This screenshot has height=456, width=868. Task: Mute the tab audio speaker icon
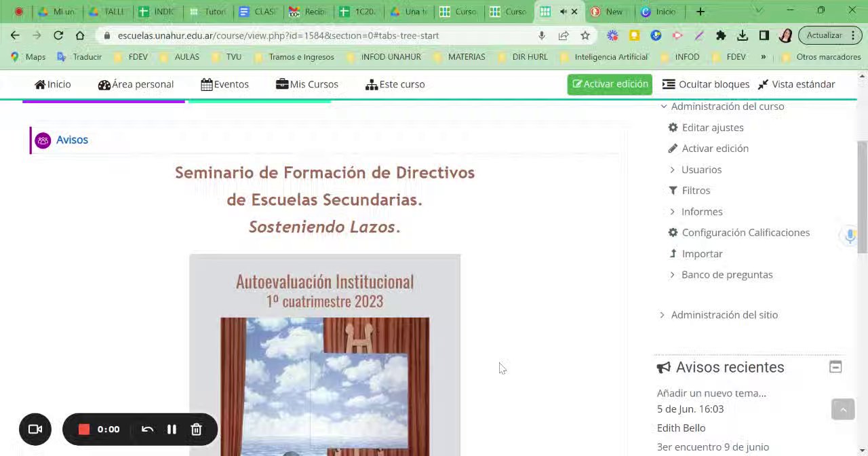tap(563, 12)
